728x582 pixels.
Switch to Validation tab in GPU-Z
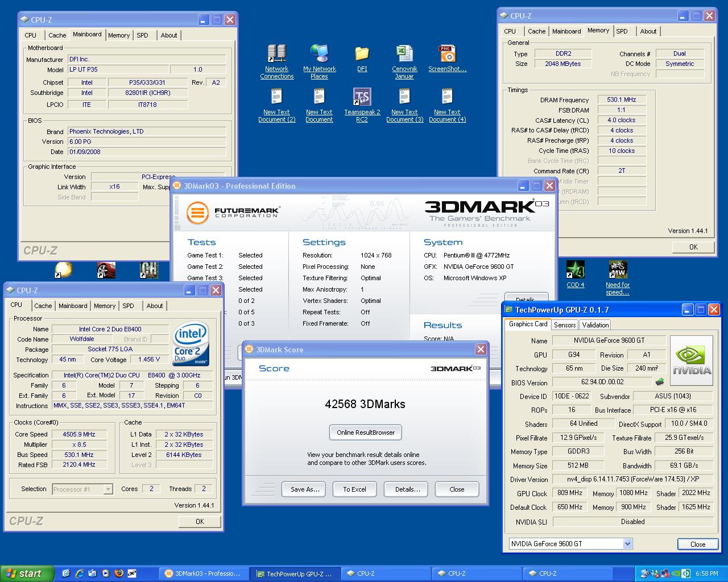595,325
